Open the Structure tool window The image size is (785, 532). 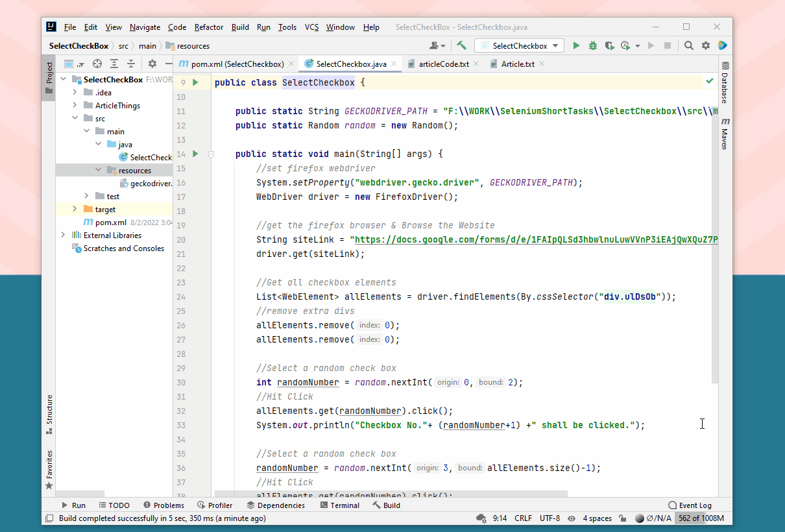pos(49,414)
